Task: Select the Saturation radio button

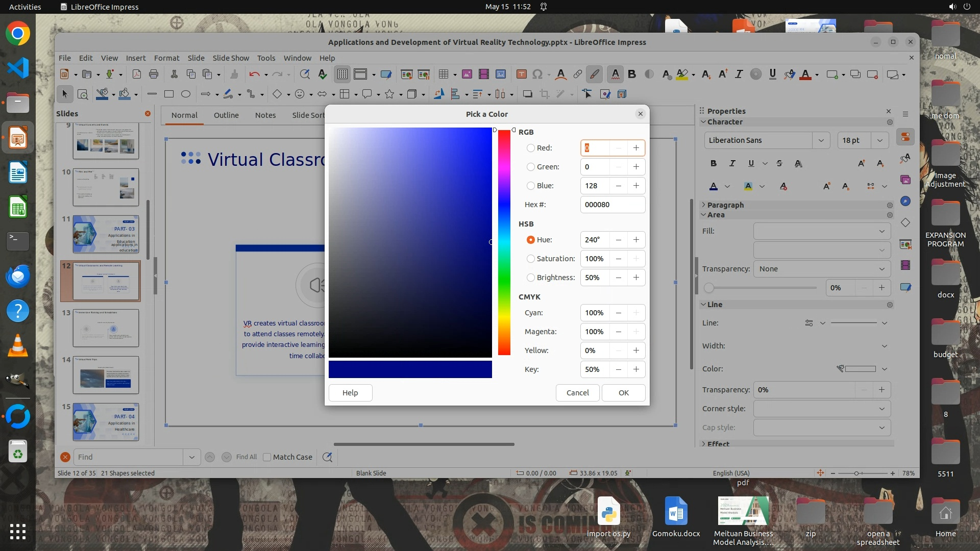Action: pos(531,259)
